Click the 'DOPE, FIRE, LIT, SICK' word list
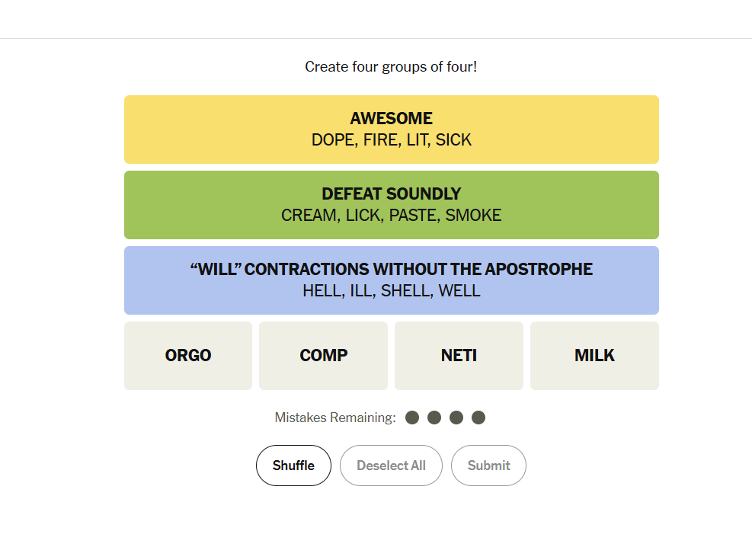This screenshot has height=560, width=752. pos(392,140)
